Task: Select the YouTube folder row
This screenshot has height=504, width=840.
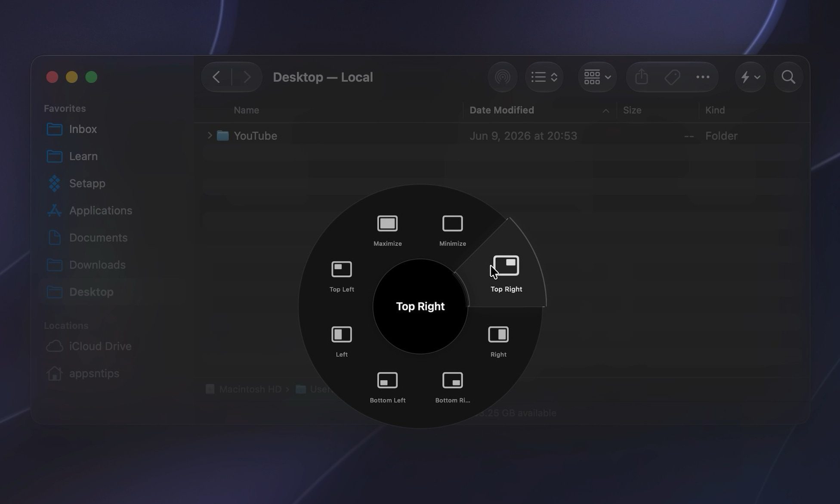Action: pos(501,136)
